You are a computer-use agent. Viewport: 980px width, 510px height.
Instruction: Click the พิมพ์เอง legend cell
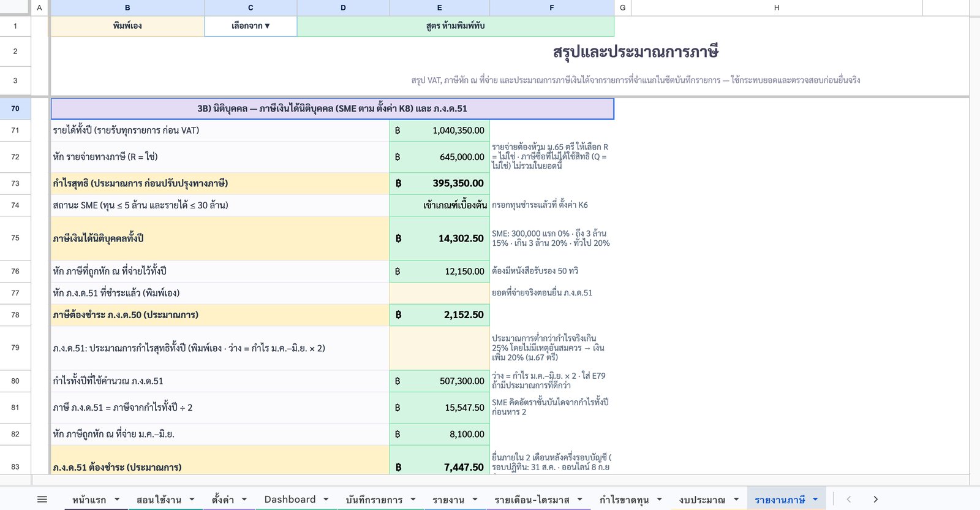point(127,26)
